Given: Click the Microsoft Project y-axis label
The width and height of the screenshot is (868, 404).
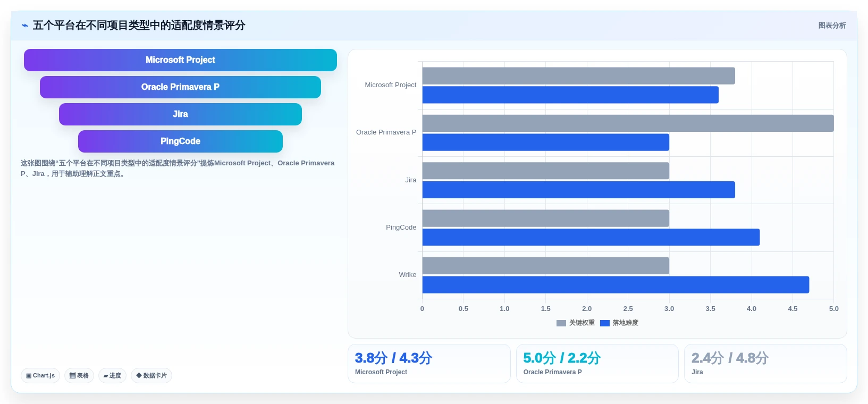Looking at the screenshot, I should [391, 85].
